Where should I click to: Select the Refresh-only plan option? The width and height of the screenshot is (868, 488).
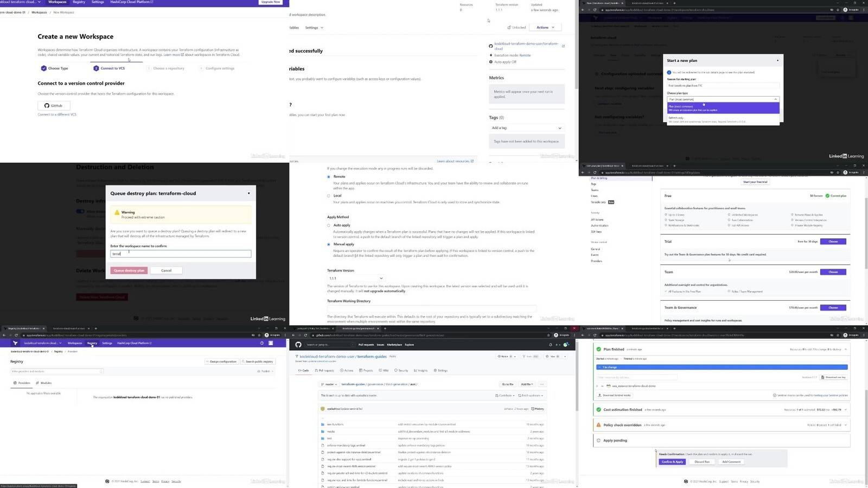(x=723, y=119)
